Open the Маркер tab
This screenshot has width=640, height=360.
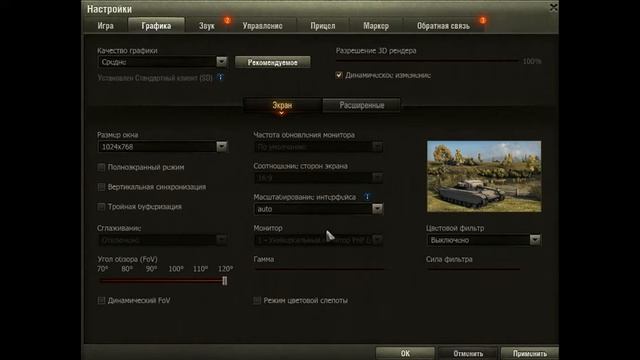pos(376,26)
